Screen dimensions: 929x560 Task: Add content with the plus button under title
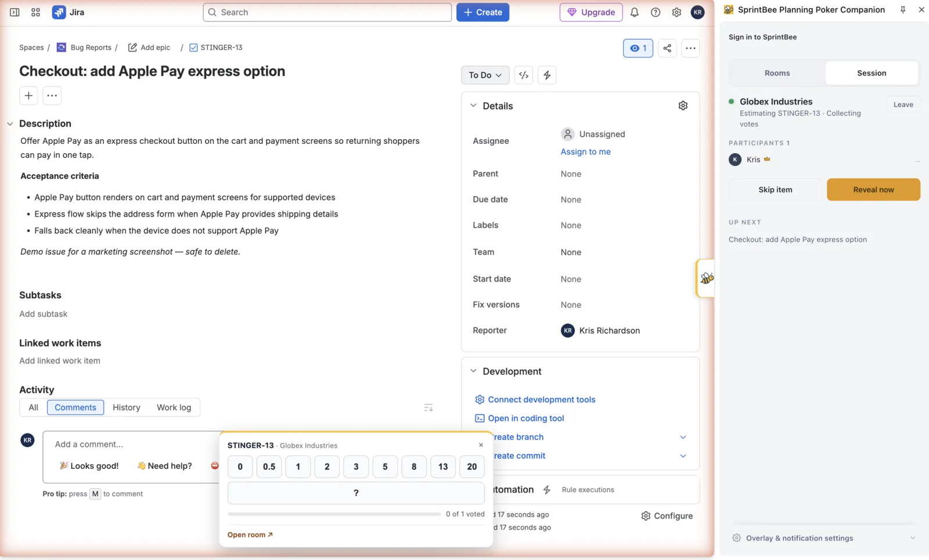pyautogui.click(x=28, y=96)
